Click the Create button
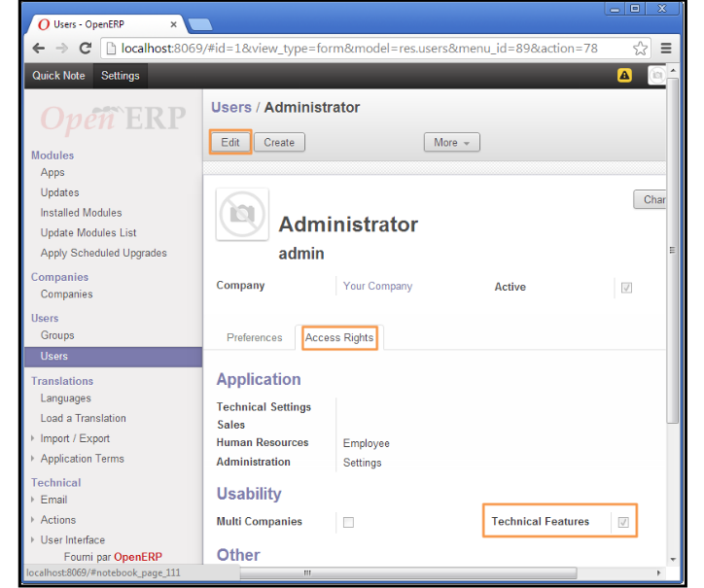 (279, 142)
